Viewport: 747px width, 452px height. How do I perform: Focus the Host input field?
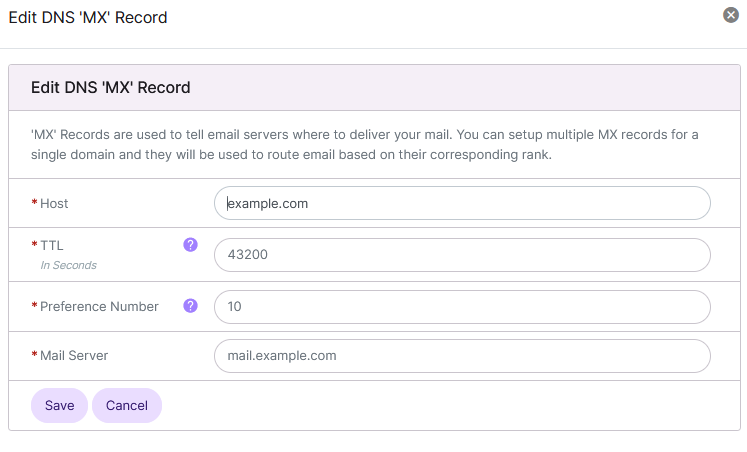(x=462, y=203)
